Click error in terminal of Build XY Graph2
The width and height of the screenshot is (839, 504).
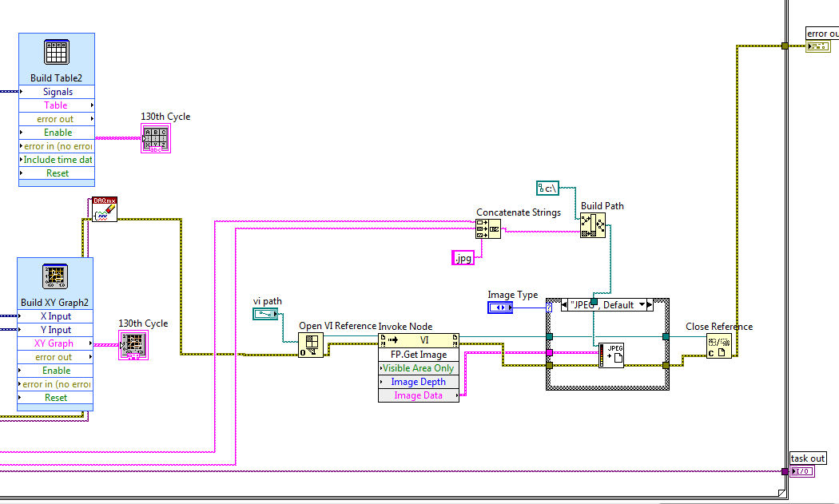[x=55, y=384]
